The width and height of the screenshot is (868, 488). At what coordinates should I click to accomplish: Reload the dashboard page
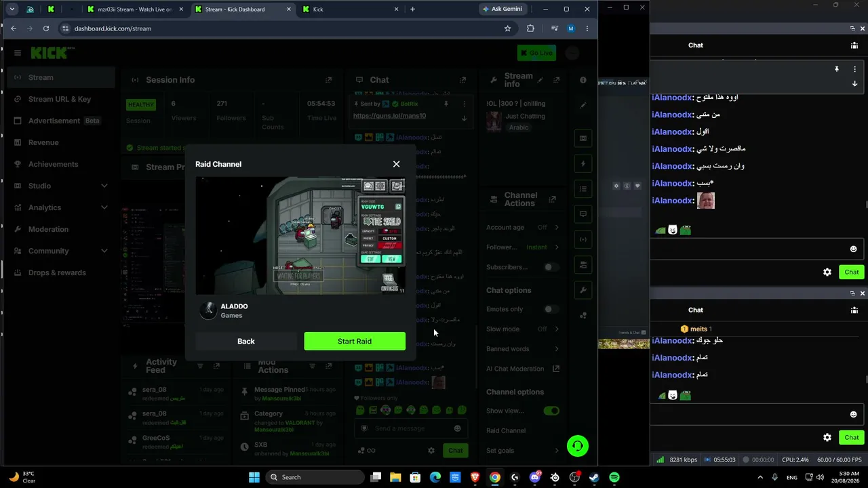tap(46, 28)
